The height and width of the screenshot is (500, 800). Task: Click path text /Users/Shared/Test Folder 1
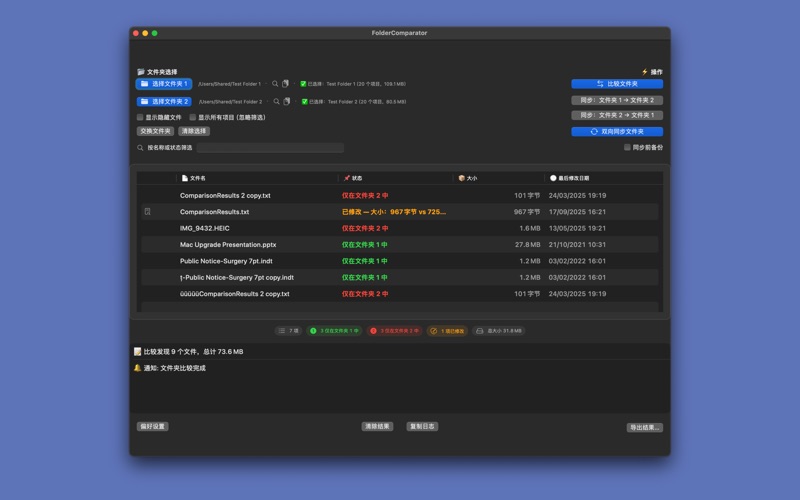click(230, 84)
